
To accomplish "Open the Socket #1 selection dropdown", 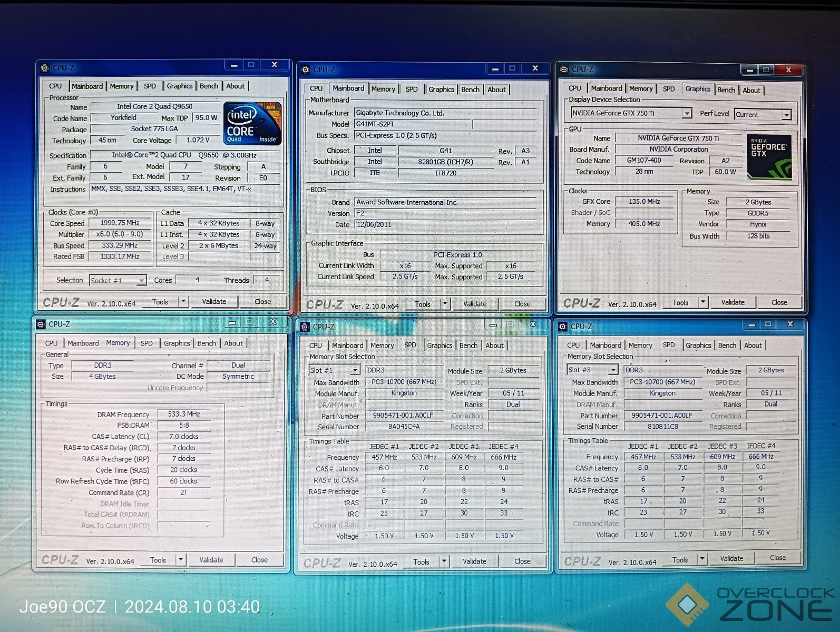I will click(x=141, y=281).
